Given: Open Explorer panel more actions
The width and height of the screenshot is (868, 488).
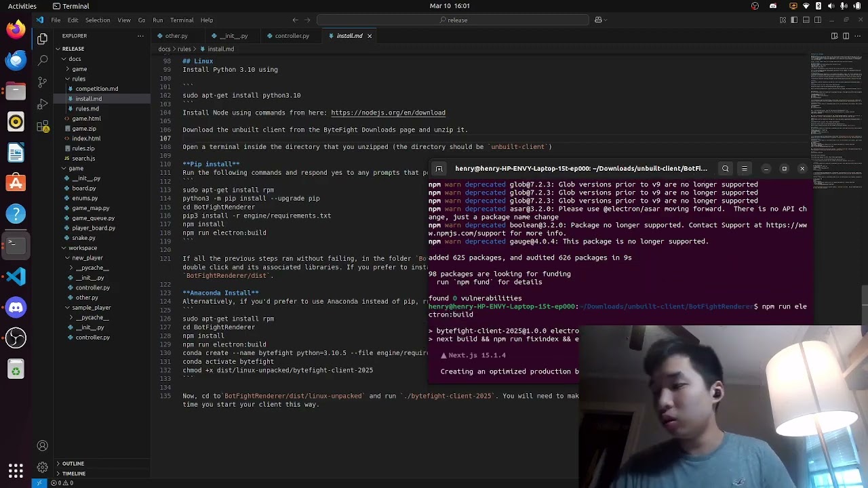Looking at the screenshot, I should tap(142, 36).
